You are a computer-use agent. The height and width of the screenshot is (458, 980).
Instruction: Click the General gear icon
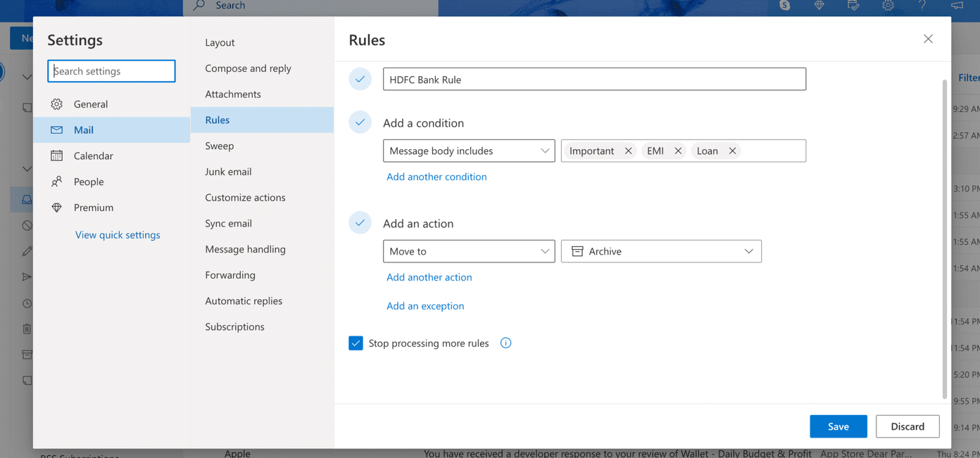pos(57,104)
